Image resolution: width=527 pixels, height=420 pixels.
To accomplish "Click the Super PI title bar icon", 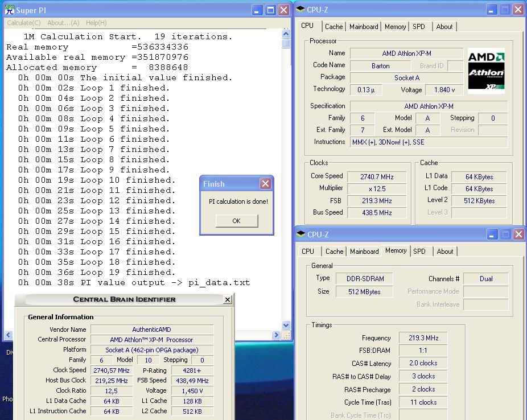I will pyautogui.click(x=10, y=10).
